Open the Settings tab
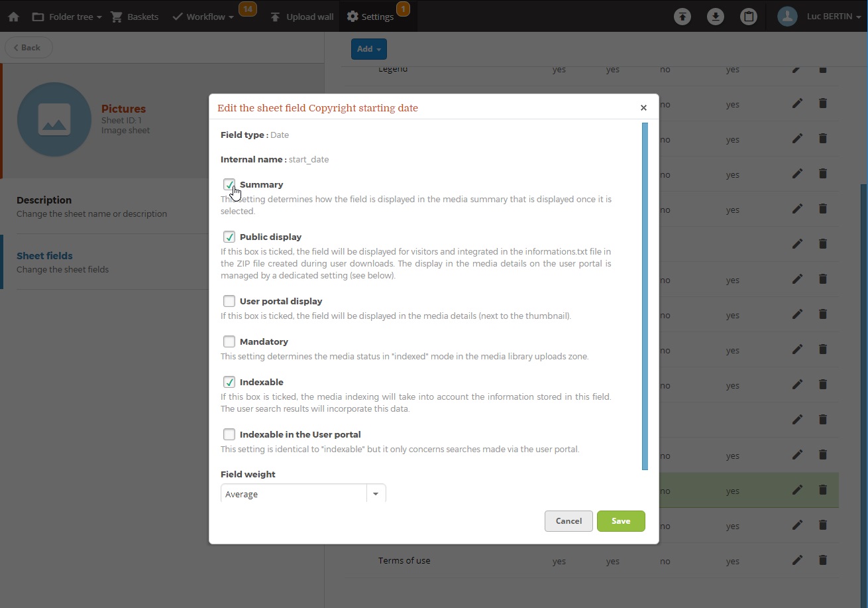Viewport: 868px width, 608px height. coord(370,17)
